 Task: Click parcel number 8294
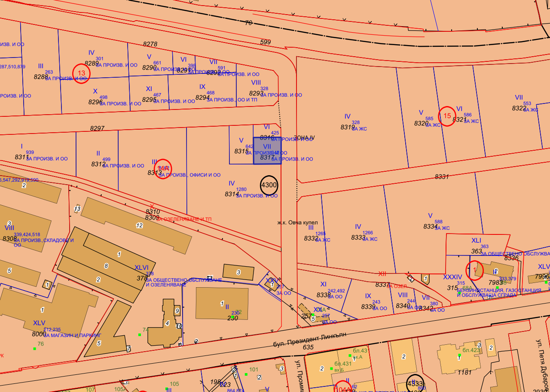(x=202, y=97)
